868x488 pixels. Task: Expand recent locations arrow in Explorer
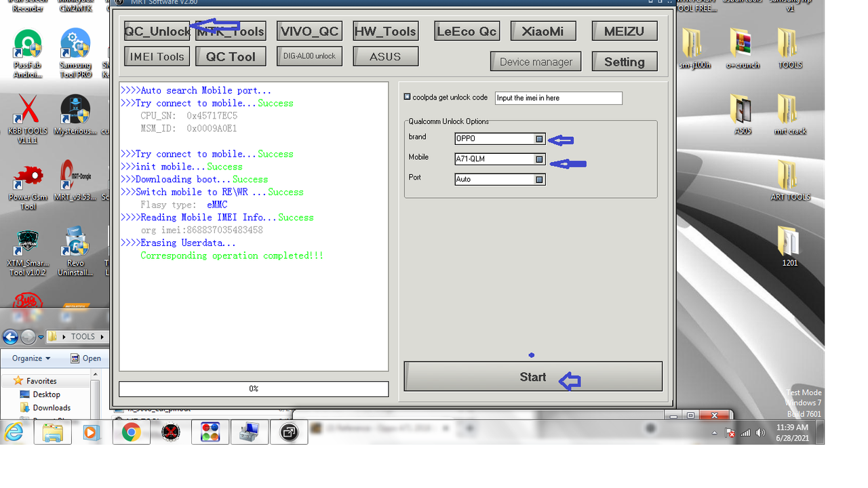point(41,337)
